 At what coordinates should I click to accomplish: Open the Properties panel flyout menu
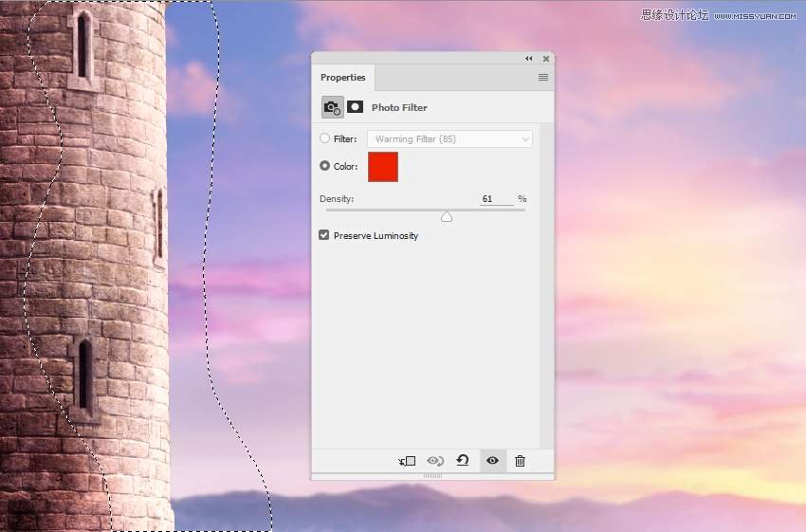tap(542, 78)
